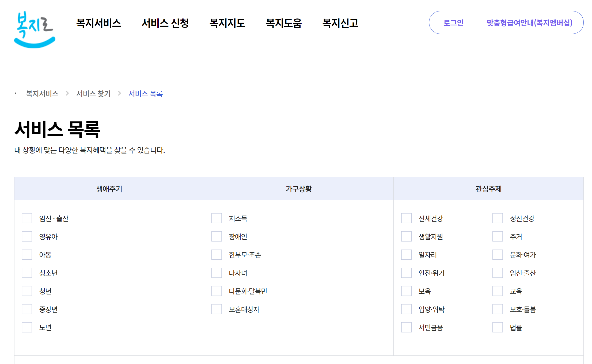This screenshot has width=592, height=364.
Task: Click the 로그인 link
Action: tap(453, 23)
